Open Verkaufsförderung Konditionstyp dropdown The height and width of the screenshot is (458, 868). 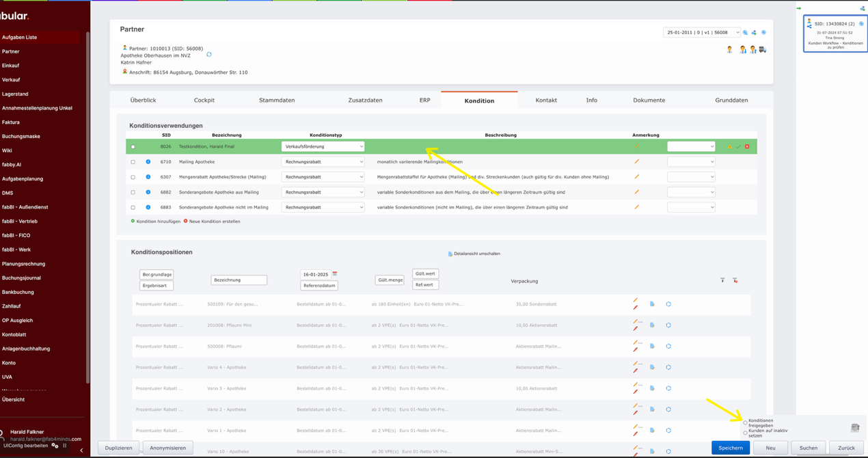tap(323, 146)
